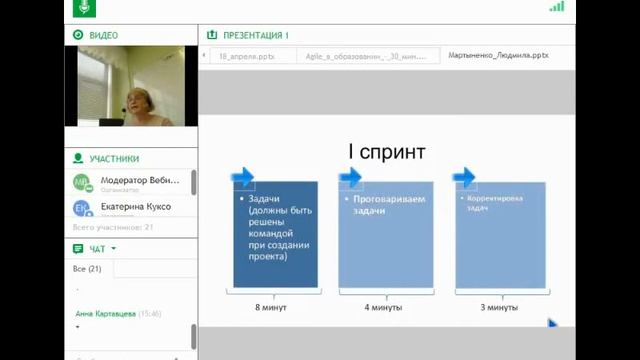Click the blue arrow above Корректировка block
Screen dimensions: 640x360
pyautogui.click(x=464, y=177)
